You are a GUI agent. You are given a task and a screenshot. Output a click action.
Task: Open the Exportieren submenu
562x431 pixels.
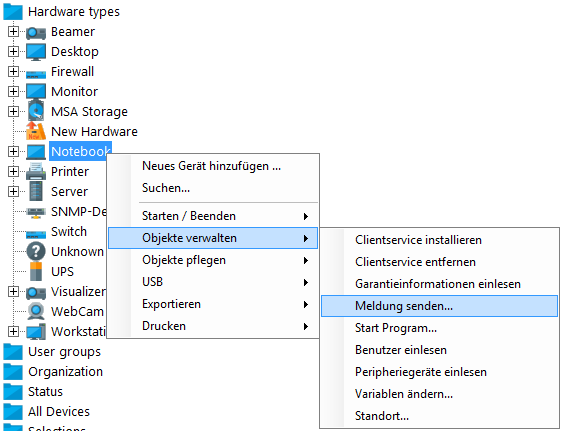coord(213,304)
